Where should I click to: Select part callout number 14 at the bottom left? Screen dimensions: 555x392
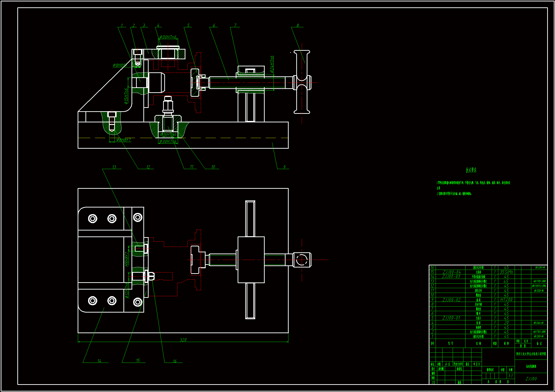99,361
